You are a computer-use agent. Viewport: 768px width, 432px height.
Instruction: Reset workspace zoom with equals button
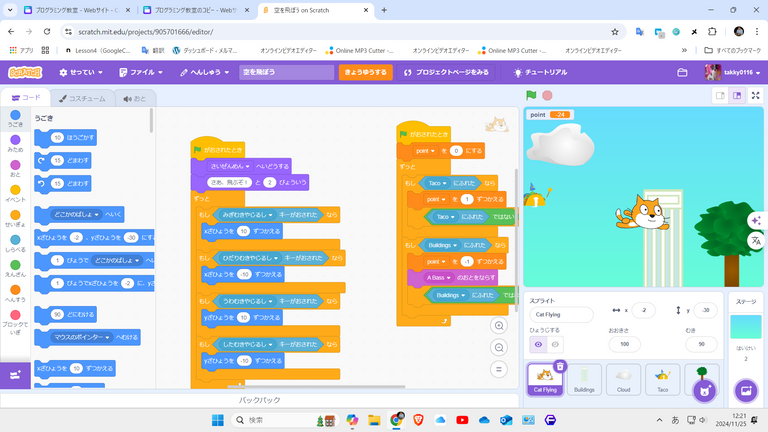[x=499, y=369]
